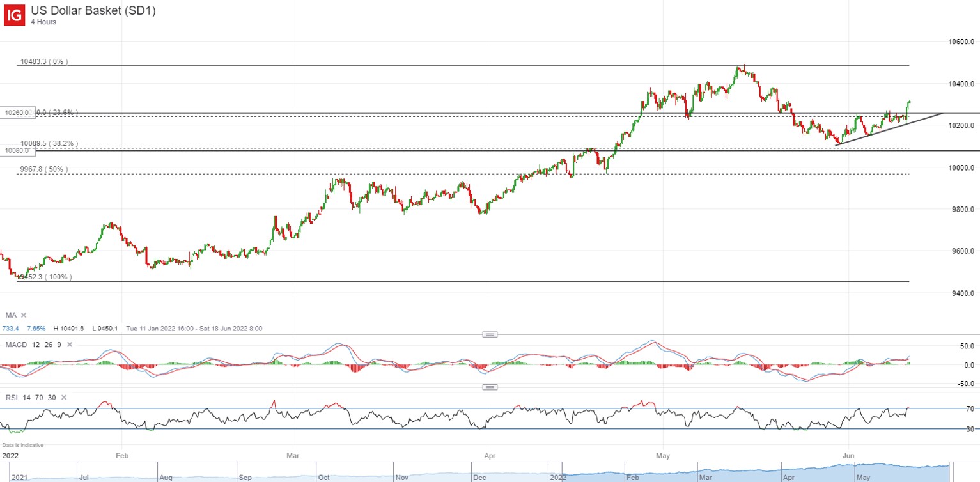Select the MACD indicator label

pos(15,345)
